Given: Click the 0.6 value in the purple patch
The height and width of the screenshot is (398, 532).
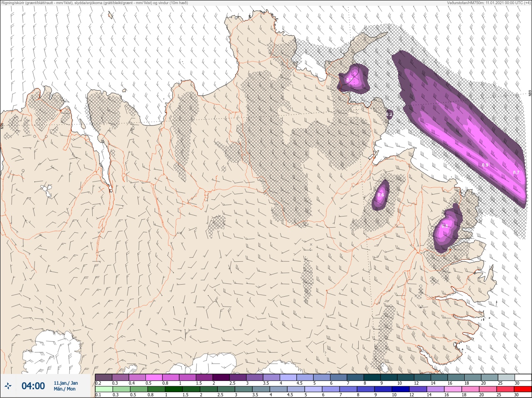Looking at the screenshot, I should coord(381,195).
